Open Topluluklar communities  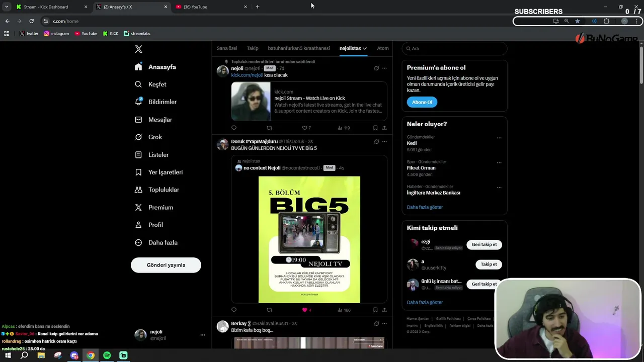click(x=156, y=190)
